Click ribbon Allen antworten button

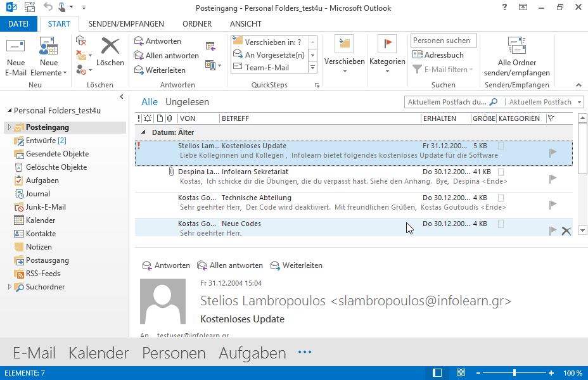click(166, 56)
